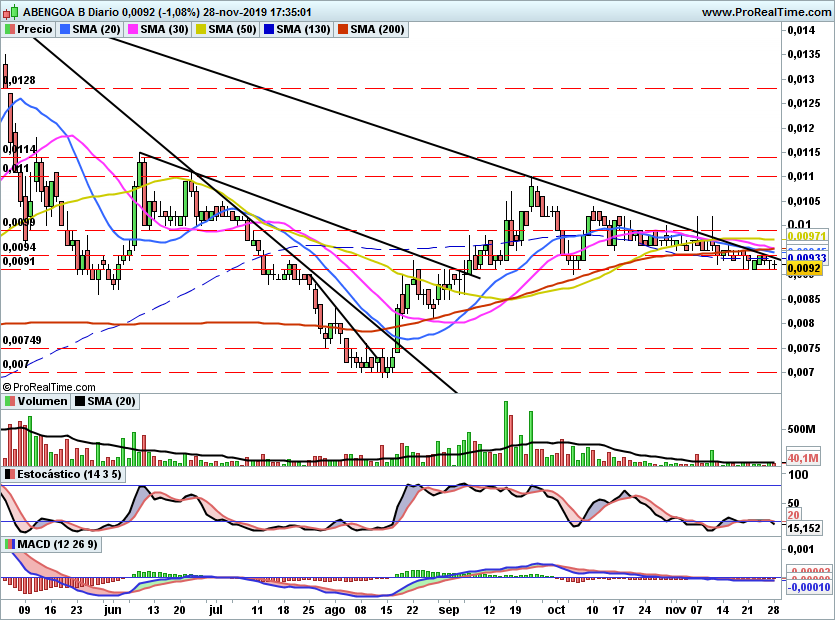835x620 pixels.
Task: Click the 0,007 support level label
Action: point(16,364)
